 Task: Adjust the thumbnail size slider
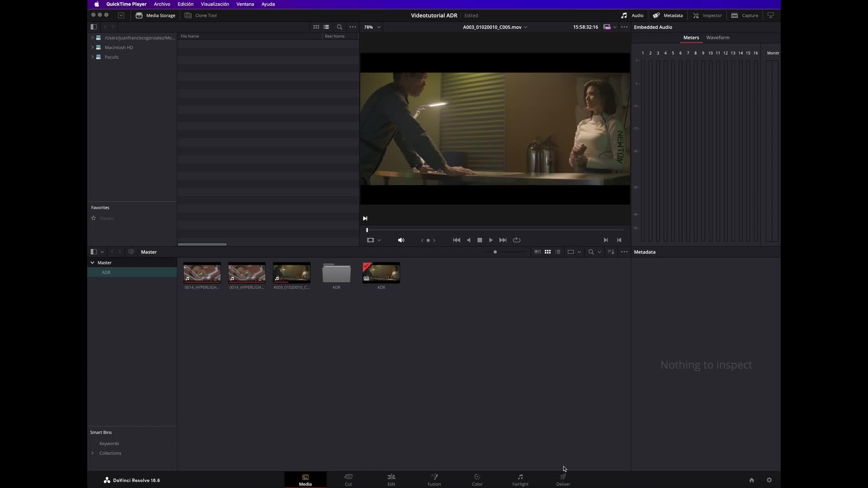click(x=495, y=252)
